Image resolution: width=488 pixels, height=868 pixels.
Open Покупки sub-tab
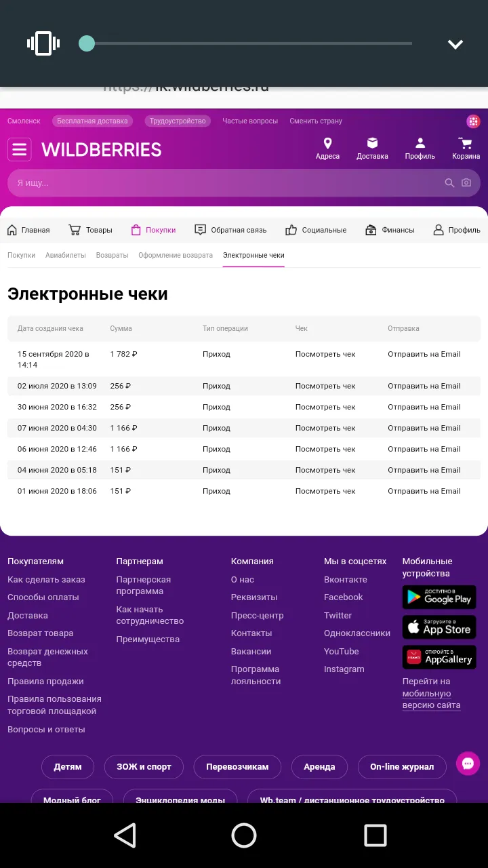tap(21, 256)
